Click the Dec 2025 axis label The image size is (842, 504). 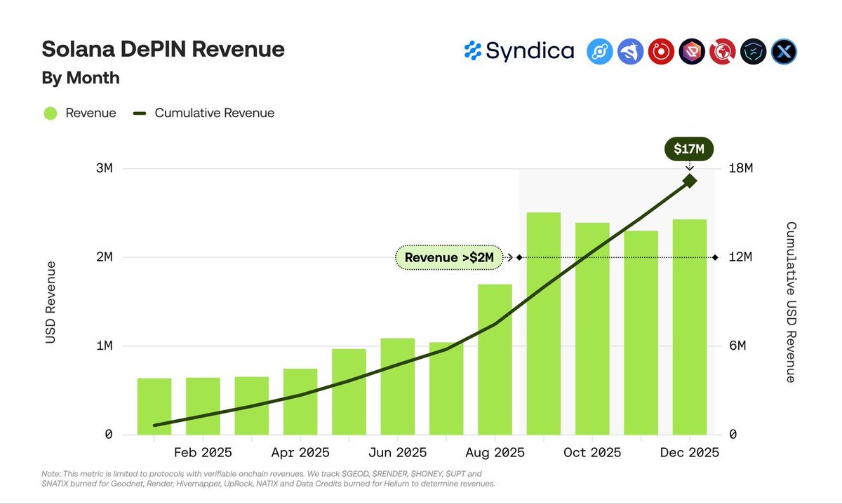(690, 452)
